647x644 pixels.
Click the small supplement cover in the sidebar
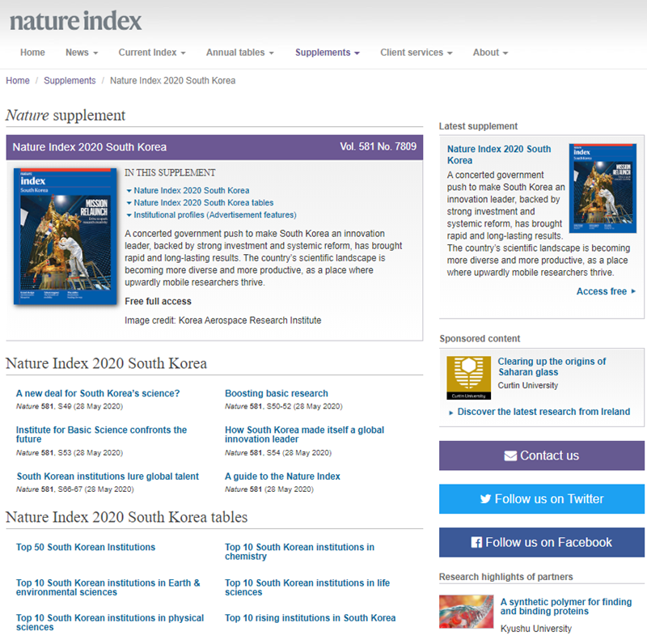[x=603, y=189]
